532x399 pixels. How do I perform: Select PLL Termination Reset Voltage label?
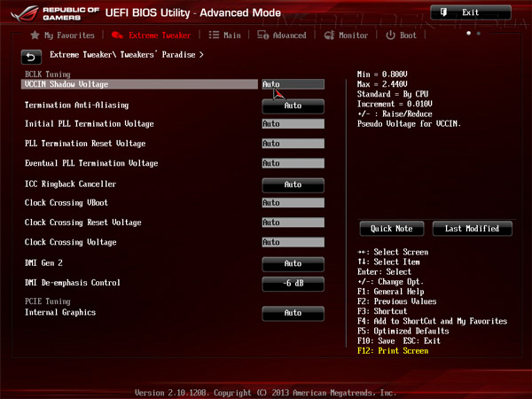[85, 144]
